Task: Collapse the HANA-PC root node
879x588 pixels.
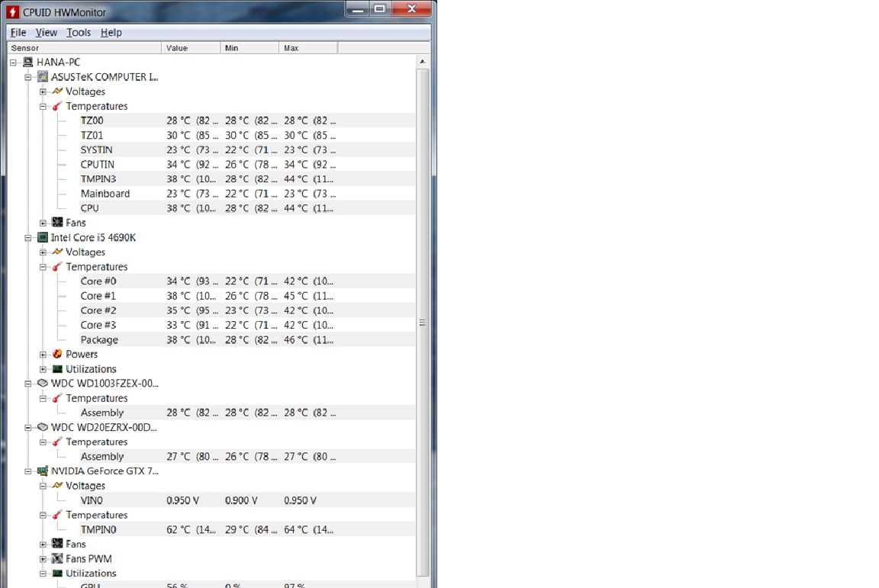Action: coord(14,63)
